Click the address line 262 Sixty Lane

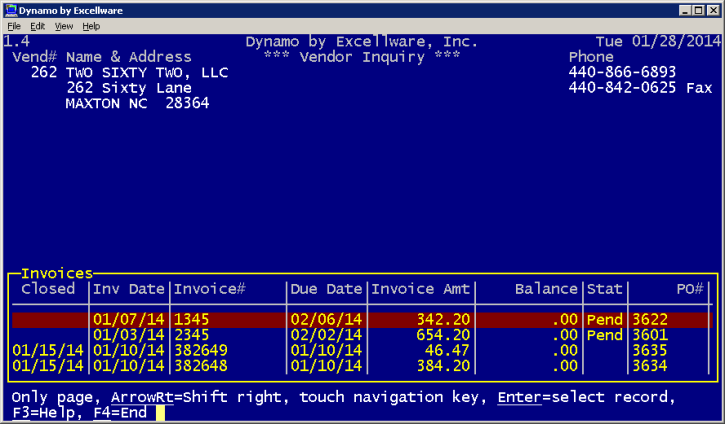(x=129, y=88)
